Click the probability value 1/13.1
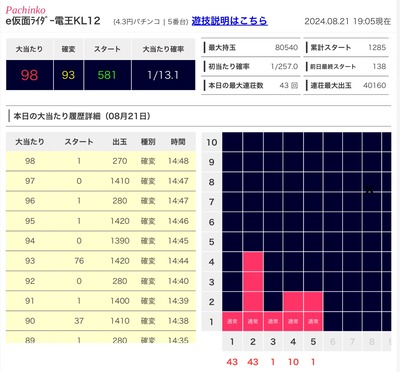400x372 pixels. click(163, 75)
